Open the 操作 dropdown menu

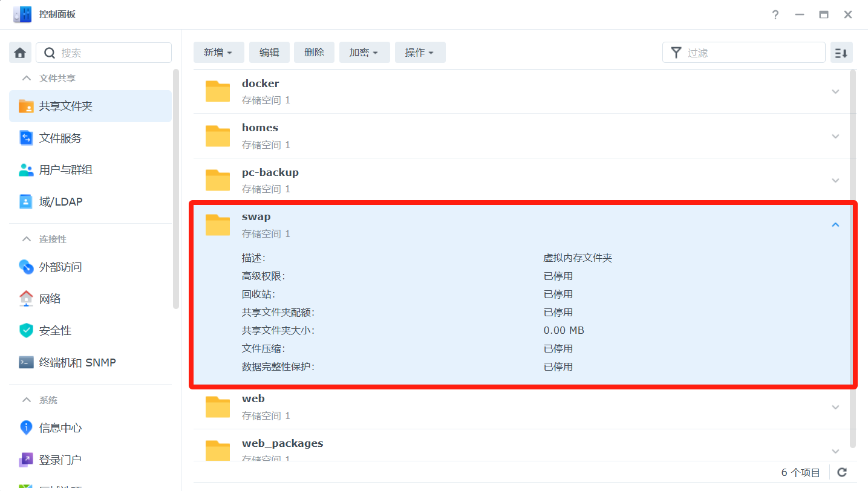[x=420, y=53]
